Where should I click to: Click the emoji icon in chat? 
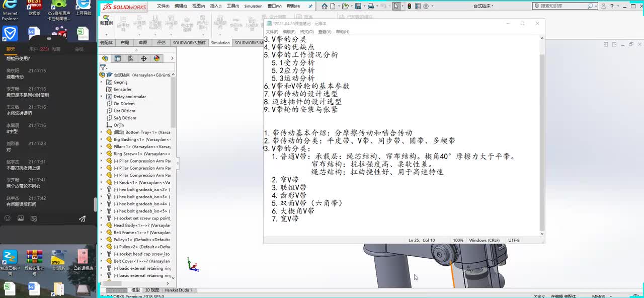(x=8, y=218)
